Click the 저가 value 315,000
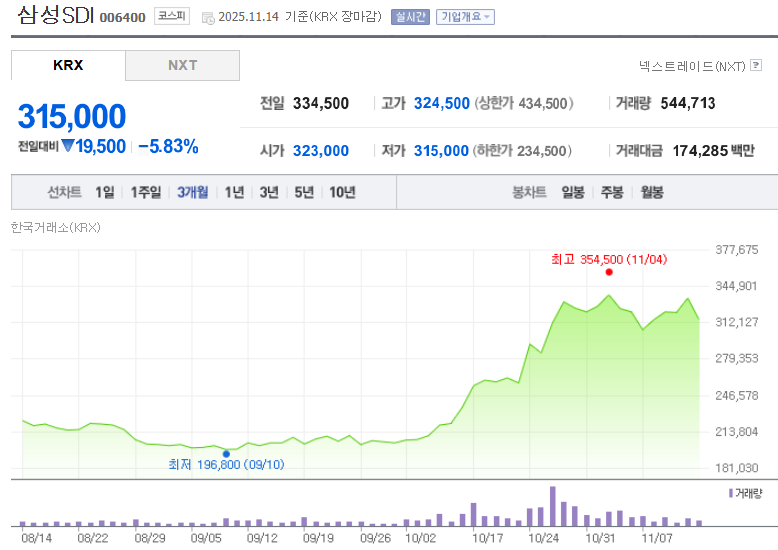This screenshot has width=778, height=550. (441, 150)
